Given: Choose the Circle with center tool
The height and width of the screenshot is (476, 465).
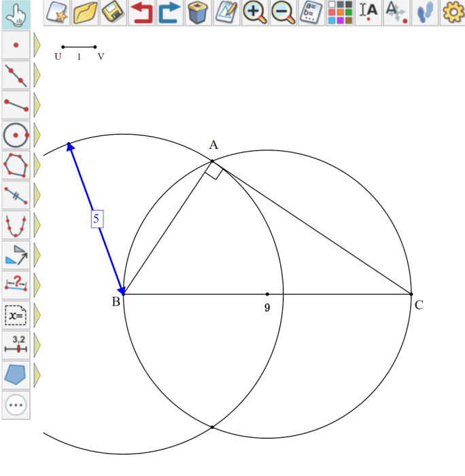Looking at the screenshot, I should point(16,135).
